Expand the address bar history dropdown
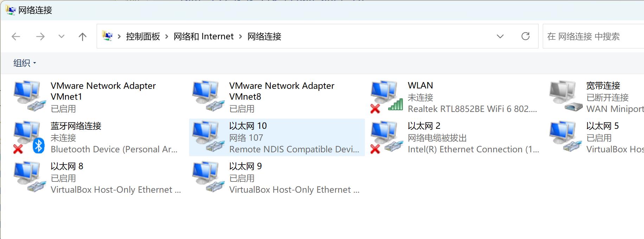This screenshot has height=239, width=644. point(500,36)
